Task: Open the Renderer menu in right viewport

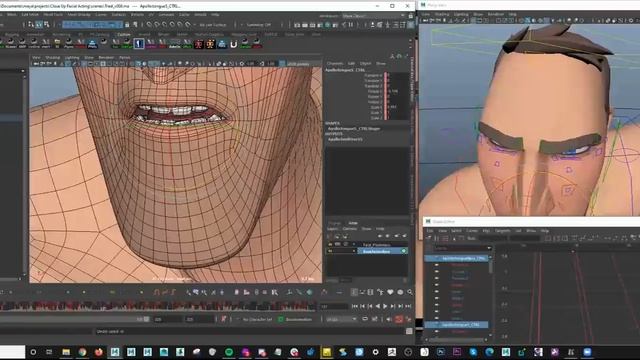Action: pos(496,14)
